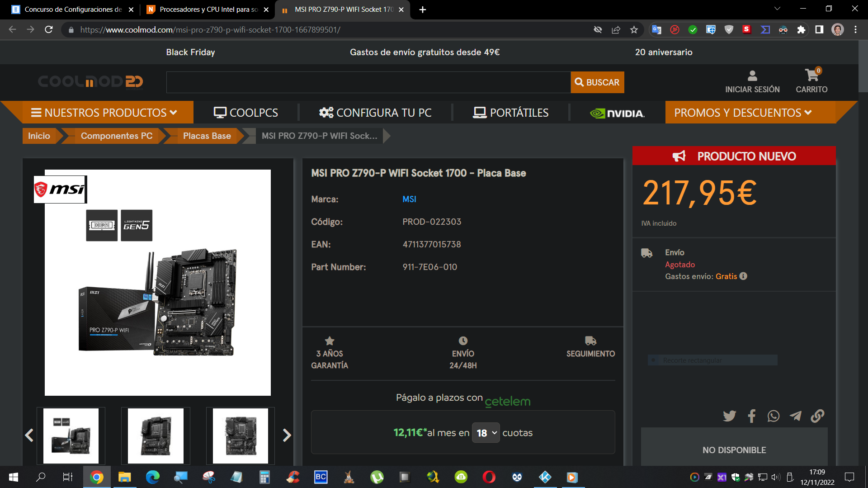
Task: Select the second motherboard thumbnail
Action: [x=156, y=436]
